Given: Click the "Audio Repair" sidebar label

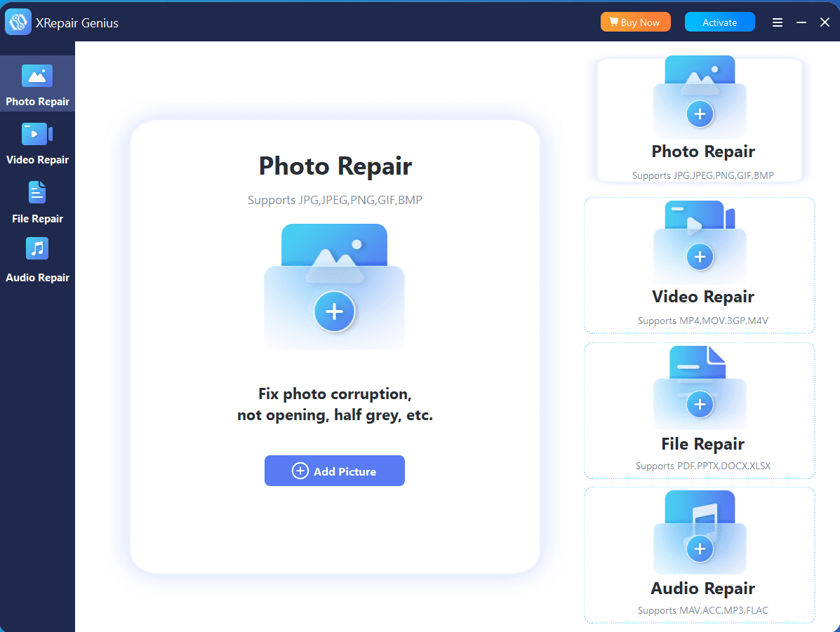Looking at the screenshot, I should click(37, 278).
